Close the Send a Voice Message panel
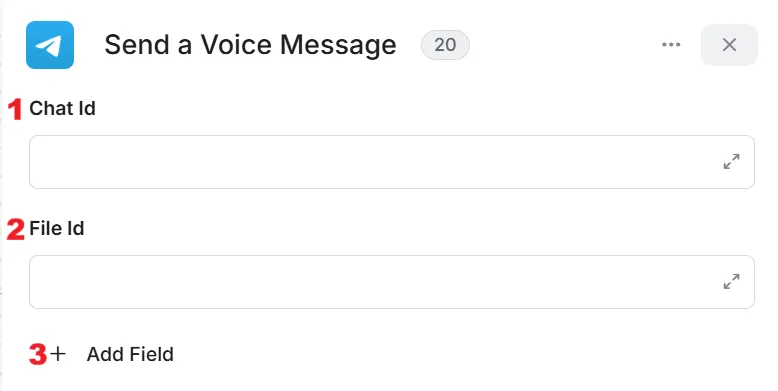 click(729, 45)
